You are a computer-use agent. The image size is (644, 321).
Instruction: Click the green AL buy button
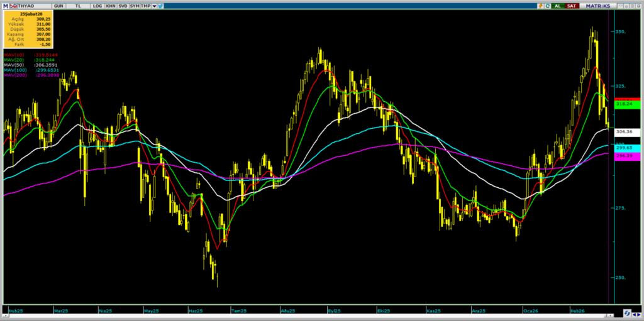click(x=557, y=5)
